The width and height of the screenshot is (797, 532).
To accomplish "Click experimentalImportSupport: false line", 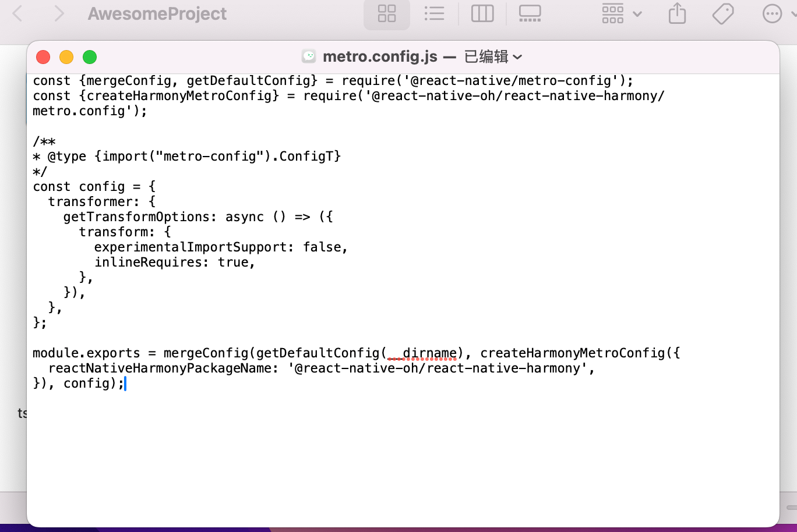I will click(221, 247).
